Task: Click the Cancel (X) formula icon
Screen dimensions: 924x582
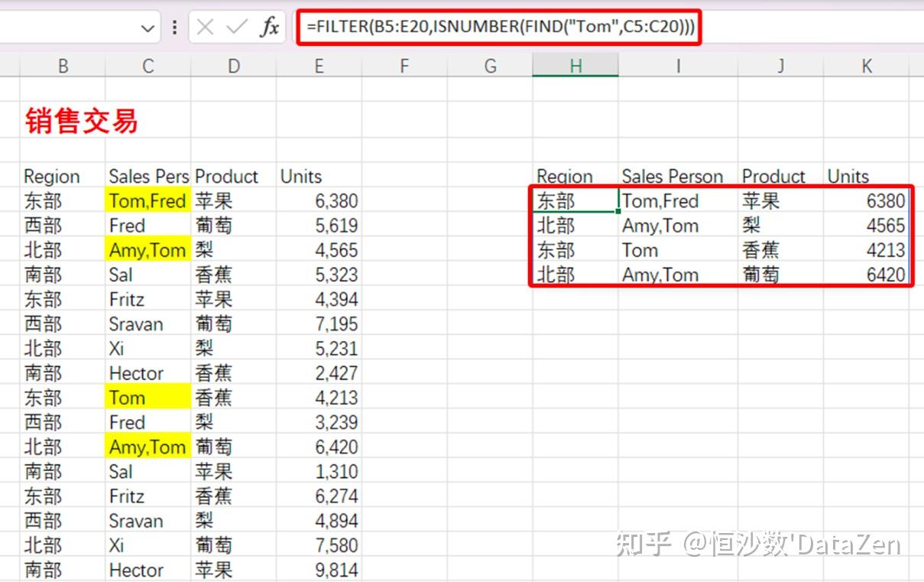Action: click(205, 28)
